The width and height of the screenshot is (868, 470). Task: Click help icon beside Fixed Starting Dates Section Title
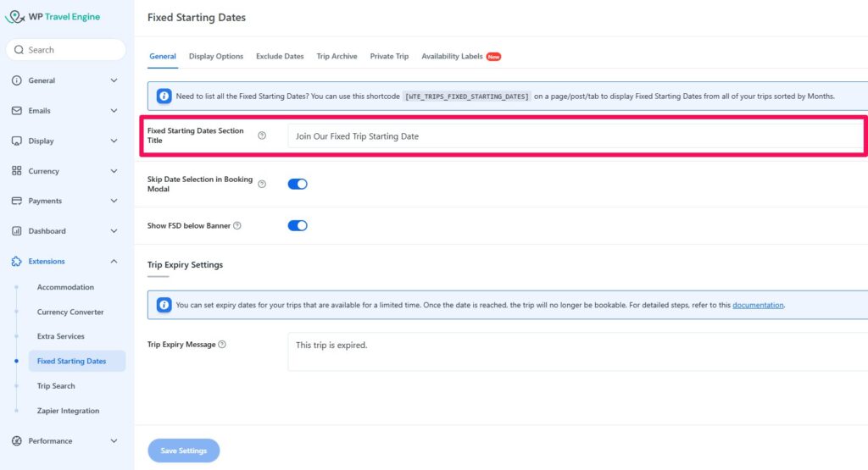pos(262,135)
